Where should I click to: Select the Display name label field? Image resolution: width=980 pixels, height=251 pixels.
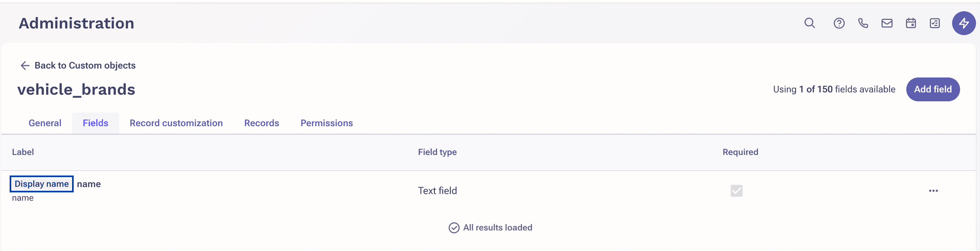click(41, 184)
